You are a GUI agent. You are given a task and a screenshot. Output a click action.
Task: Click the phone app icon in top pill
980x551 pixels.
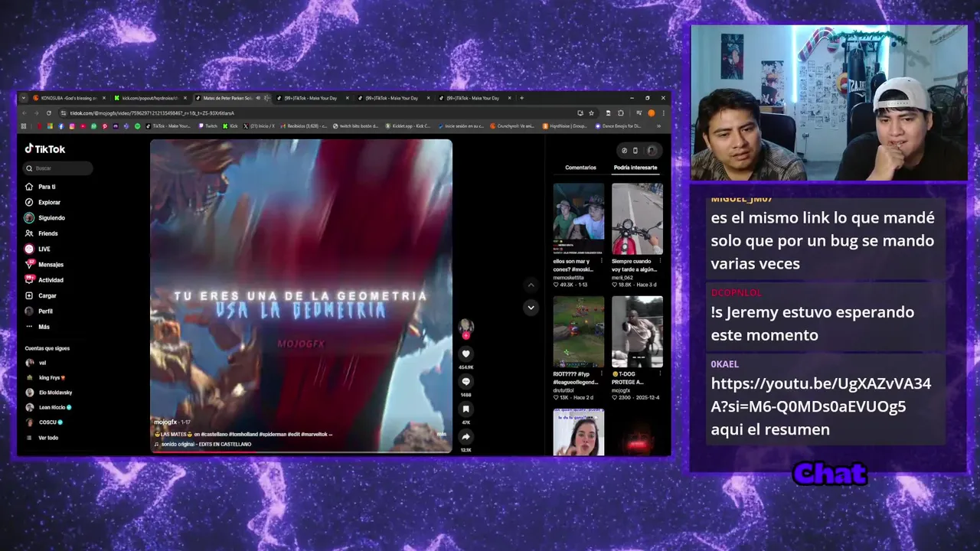tap(635, 151)
